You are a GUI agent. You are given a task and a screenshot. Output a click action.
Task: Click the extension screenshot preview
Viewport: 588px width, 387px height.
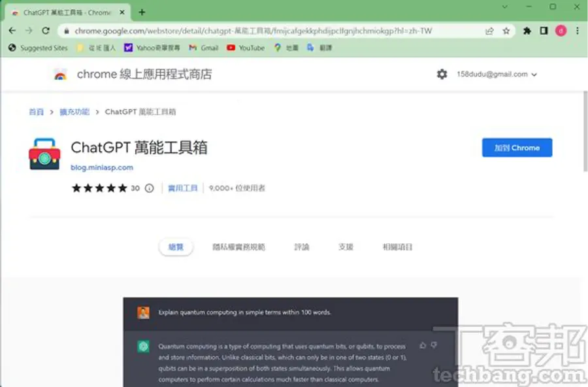click(x=291, y=342)
